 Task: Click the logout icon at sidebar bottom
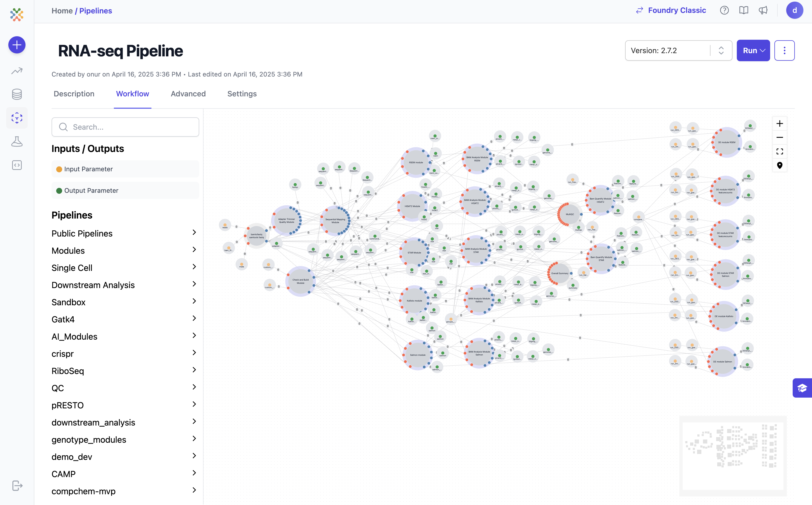pyautogui.click(x=17, y=485)
